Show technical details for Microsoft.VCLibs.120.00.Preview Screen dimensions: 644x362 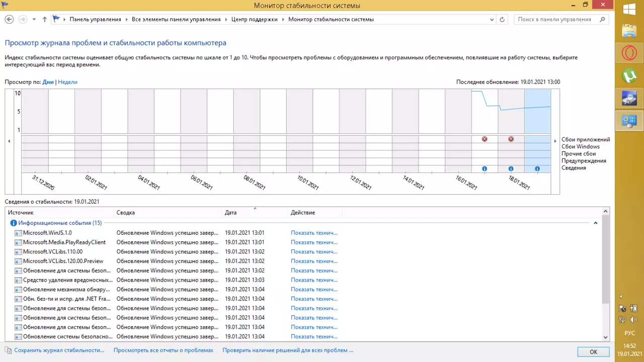(314, 261)
